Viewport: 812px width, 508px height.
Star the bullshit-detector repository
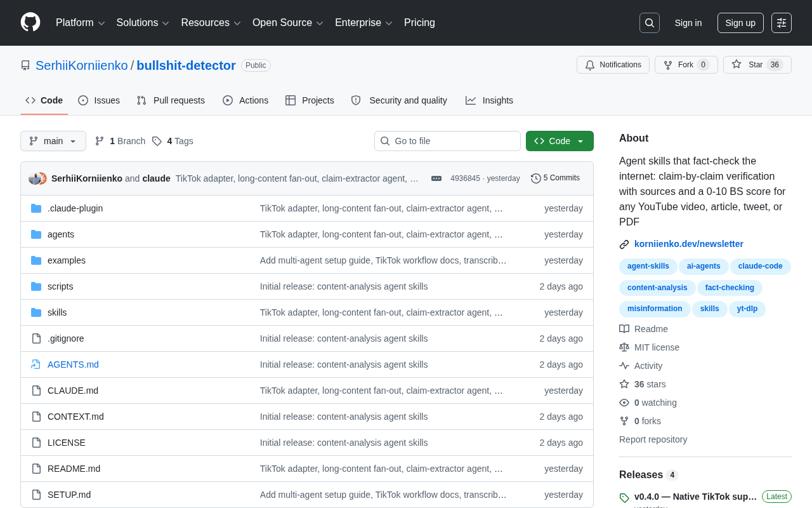(757, 65)
